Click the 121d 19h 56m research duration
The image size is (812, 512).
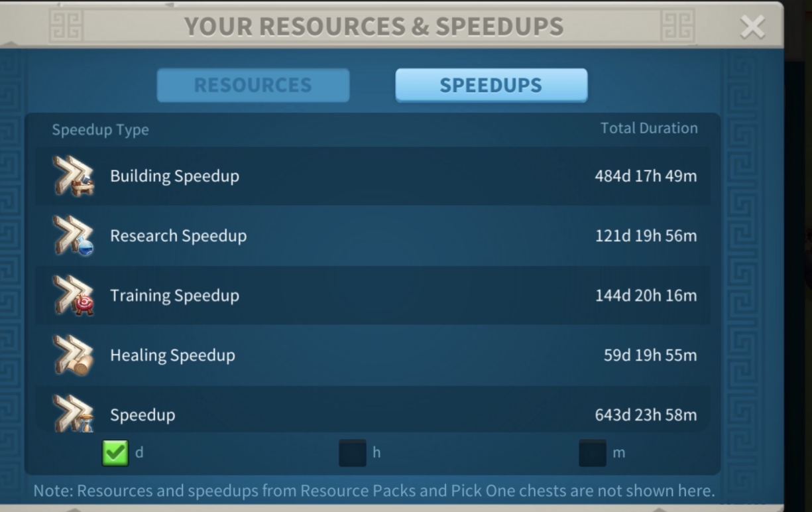click(x=646, y=236)
